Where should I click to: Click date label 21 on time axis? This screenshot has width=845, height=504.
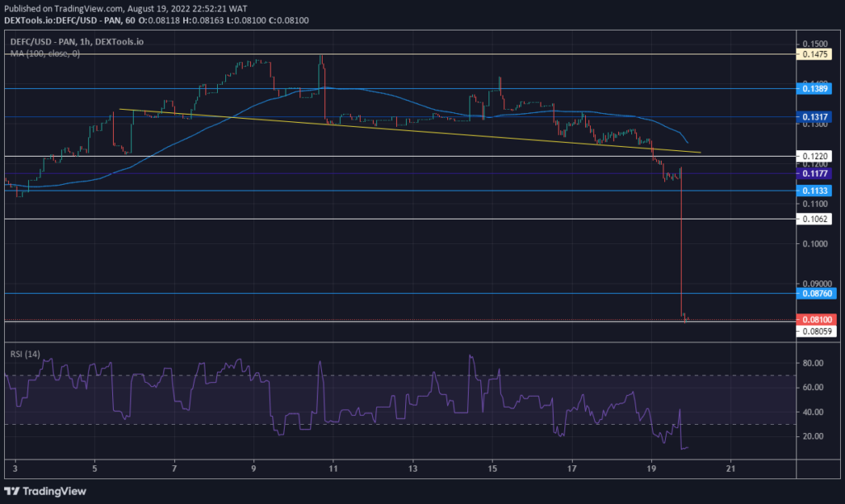(x=731, y=469)
